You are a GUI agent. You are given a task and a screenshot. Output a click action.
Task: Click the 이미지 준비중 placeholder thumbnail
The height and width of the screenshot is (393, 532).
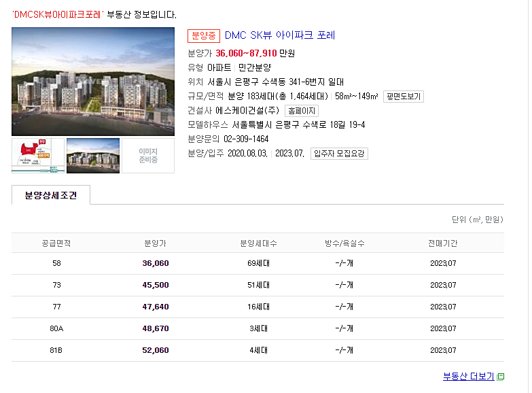(148, 156)
